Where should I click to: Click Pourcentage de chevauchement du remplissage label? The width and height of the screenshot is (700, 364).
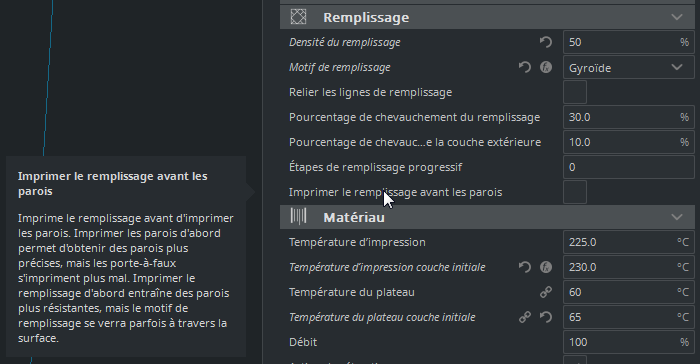pos(414,117)
